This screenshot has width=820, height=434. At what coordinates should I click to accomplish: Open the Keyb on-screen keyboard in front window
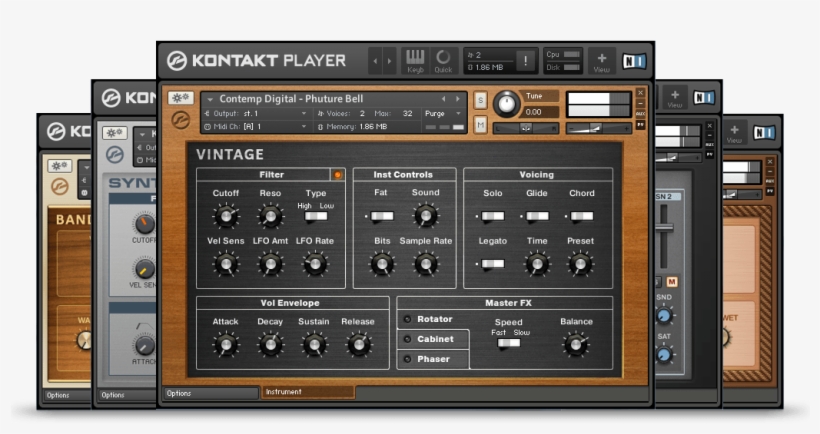[415, 61]
